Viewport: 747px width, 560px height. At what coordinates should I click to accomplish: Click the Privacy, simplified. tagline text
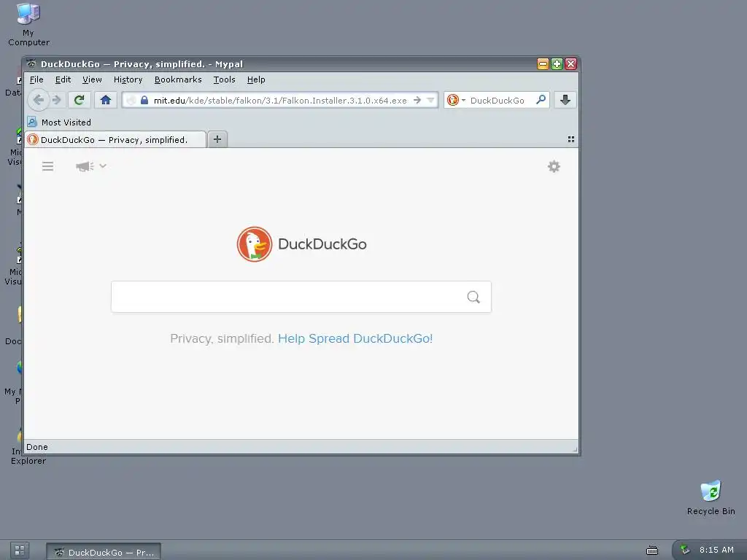[x=222, y=338]
